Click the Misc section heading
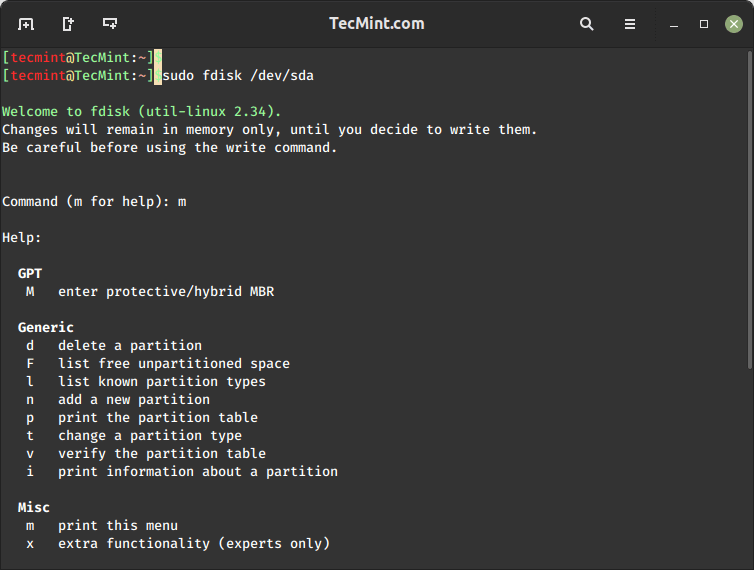754x570 pixels. pyautogui.click(x=34, y=507)
